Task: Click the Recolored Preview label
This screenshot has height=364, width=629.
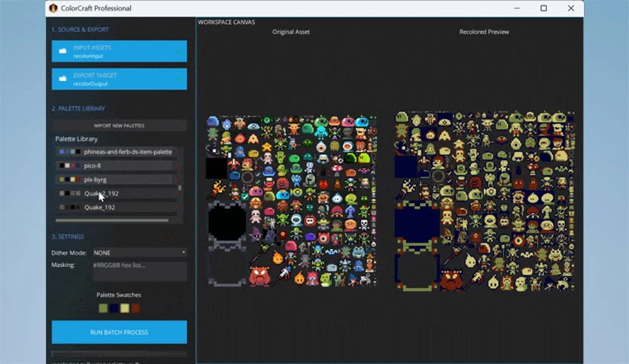Action: point(485,32)
